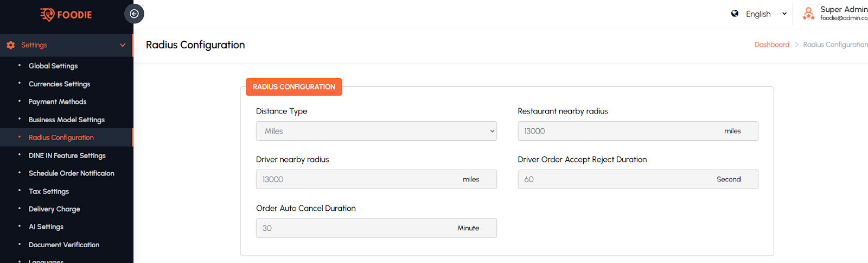Click the Settings gear icon
Viewport: 868px width, 263px height.
[11, 45]
